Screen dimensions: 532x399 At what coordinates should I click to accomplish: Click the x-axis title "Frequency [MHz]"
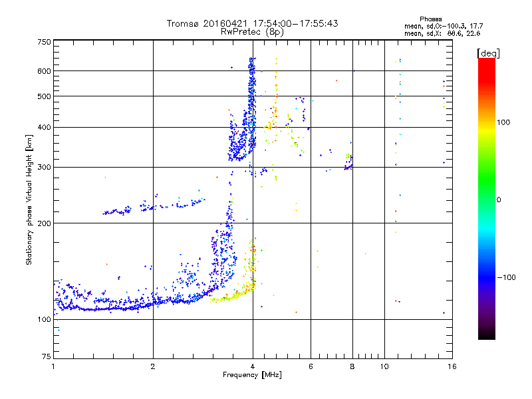252,375
